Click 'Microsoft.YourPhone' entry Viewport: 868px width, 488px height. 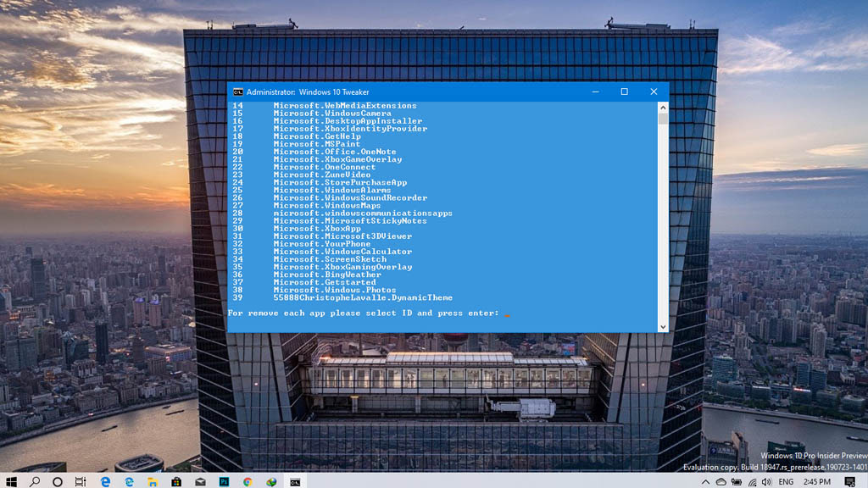[x=322, y=244]
